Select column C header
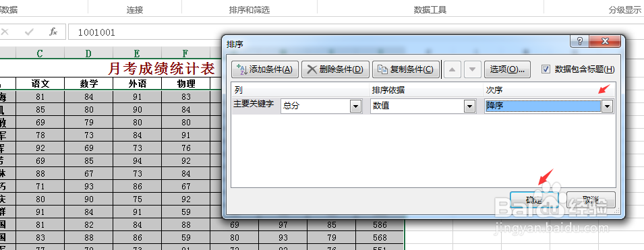 pyautogui.click(x=40, y=53)
